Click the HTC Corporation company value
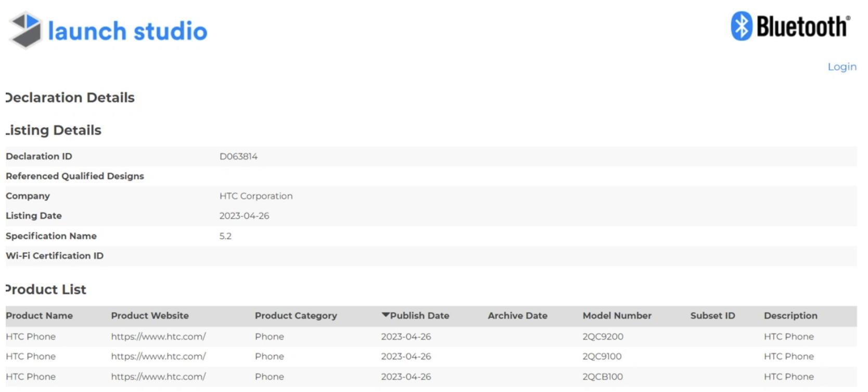 [x=256, y=196]
